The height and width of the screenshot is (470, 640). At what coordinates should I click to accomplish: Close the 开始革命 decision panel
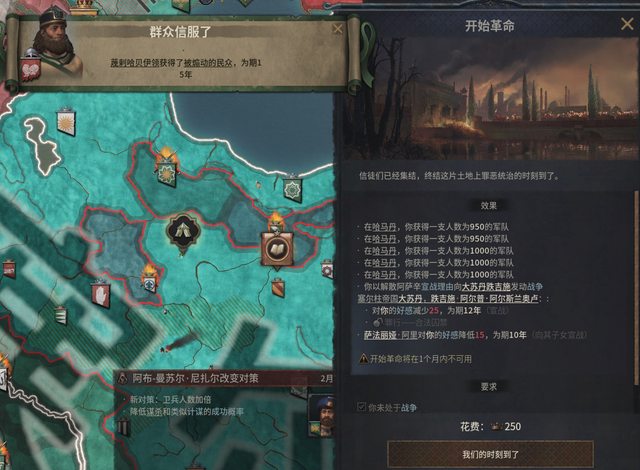point(627,24)
